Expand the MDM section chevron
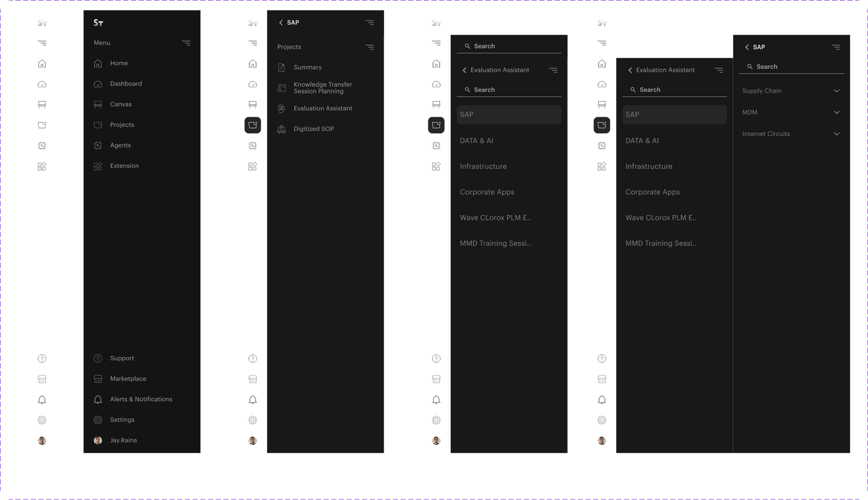The width and height of the screenshot is (868, 500). (x=837, y=112)
